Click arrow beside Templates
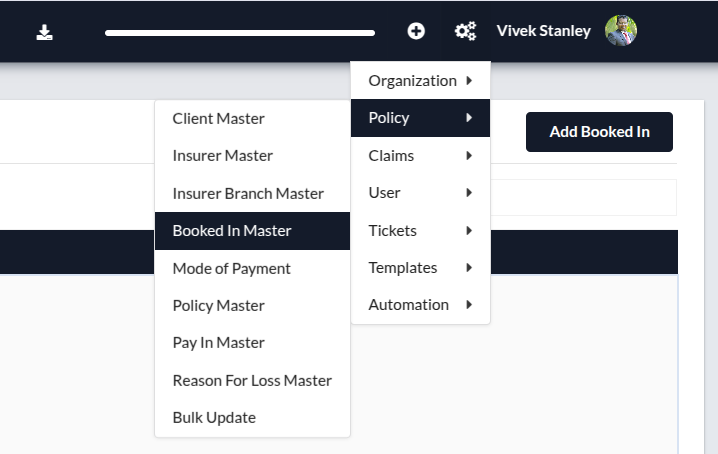The image size is (718, 454). pos(469,268)
